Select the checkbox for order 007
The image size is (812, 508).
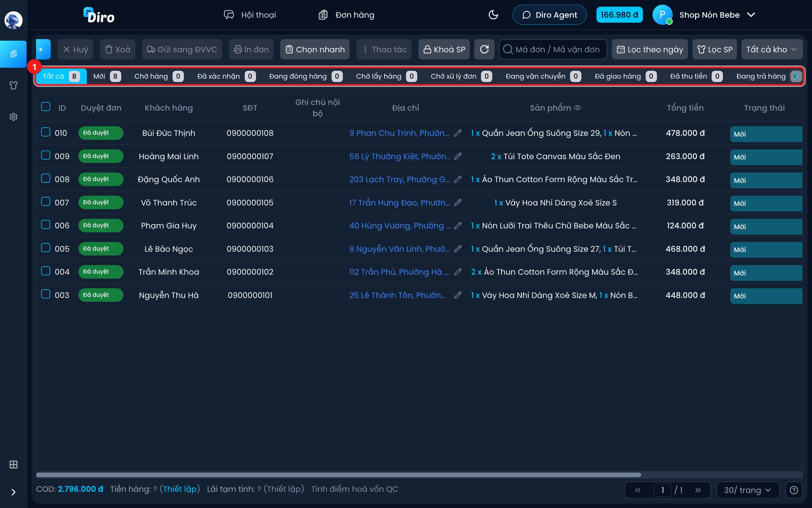(46, 201)
